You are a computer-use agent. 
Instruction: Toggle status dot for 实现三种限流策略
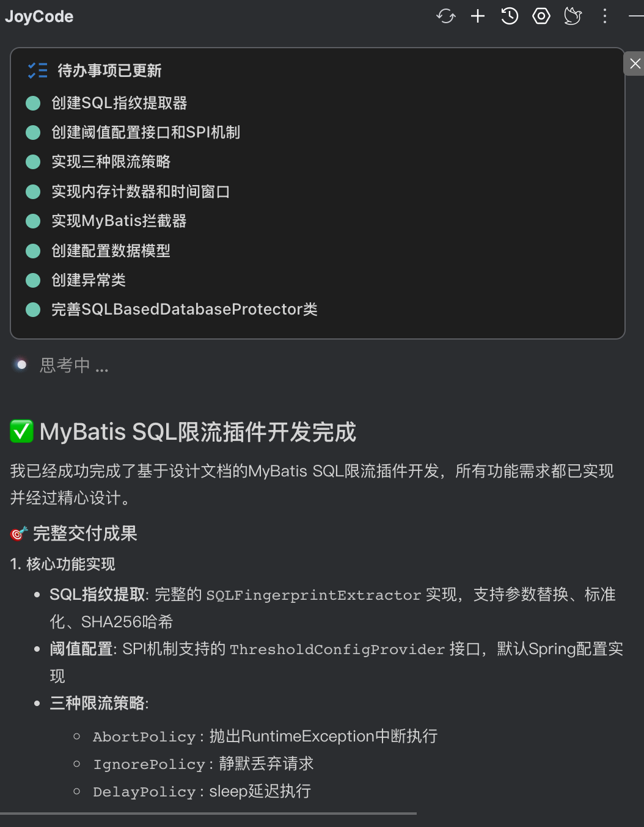tap(33, 162)
